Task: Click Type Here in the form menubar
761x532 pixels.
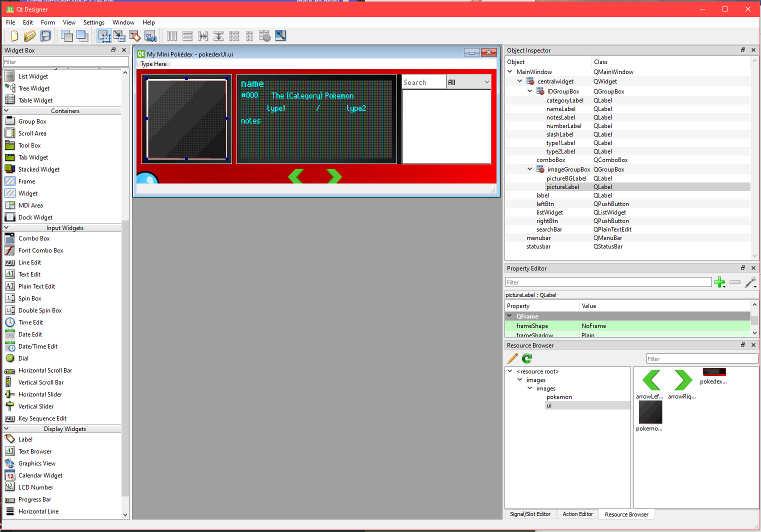Action: pos(153,64)
